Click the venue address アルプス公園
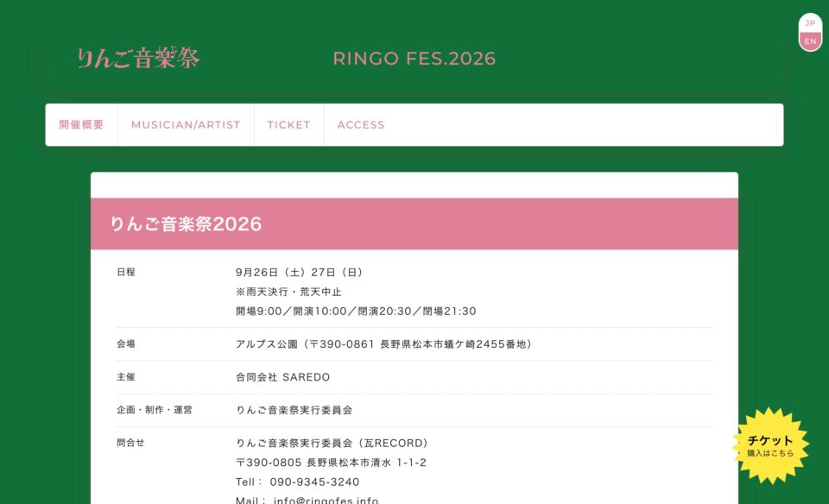 pos(383,344)
